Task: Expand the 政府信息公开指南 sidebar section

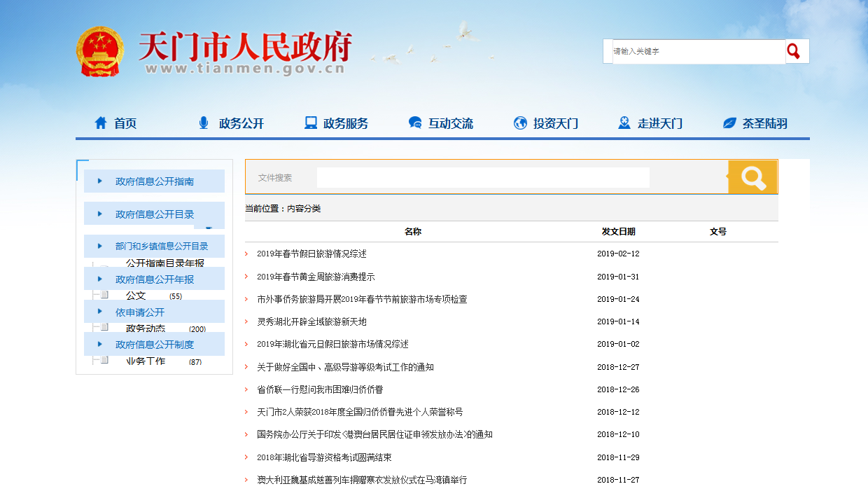Action: 154,181
